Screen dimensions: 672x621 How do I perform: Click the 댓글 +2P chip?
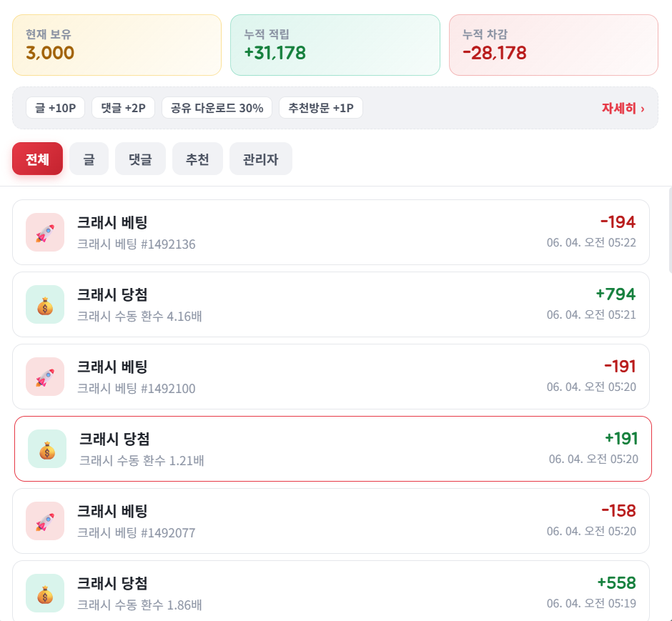pos(123,107)
